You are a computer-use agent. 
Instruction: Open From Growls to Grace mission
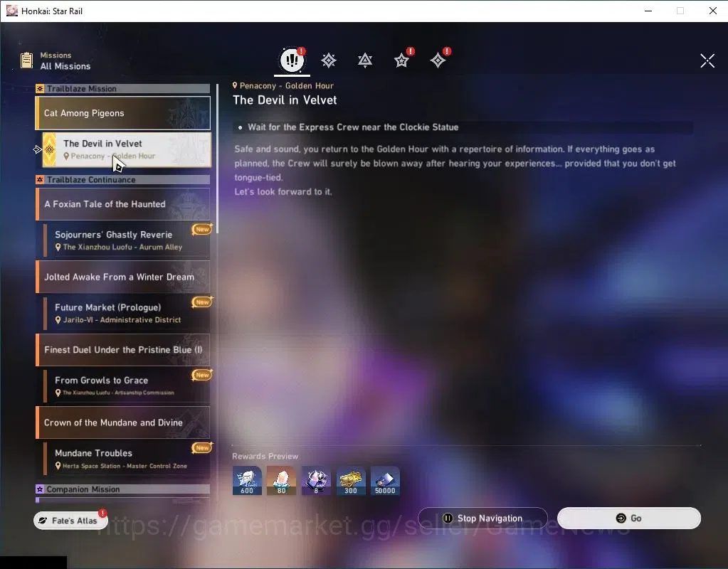[x=127, y=385]
